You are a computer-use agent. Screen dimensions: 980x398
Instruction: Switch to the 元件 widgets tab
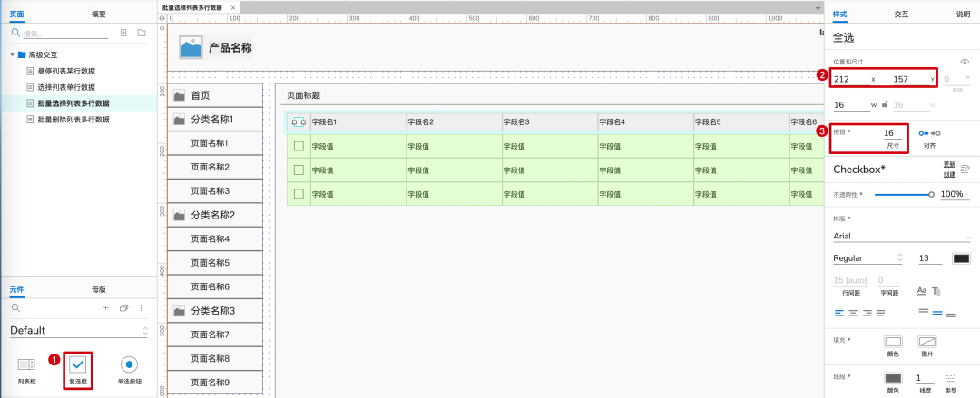tap(17, 289)
